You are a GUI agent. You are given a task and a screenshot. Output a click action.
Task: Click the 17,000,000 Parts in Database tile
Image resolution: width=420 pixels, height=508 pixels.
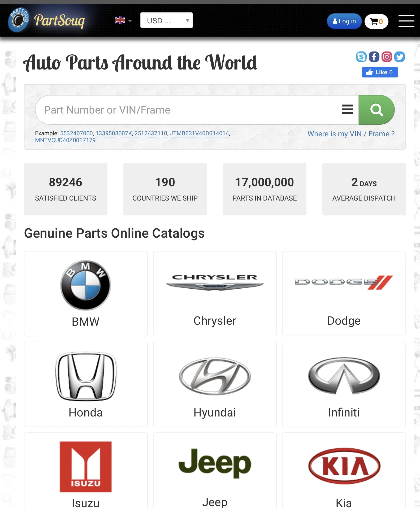pos(265,189)
